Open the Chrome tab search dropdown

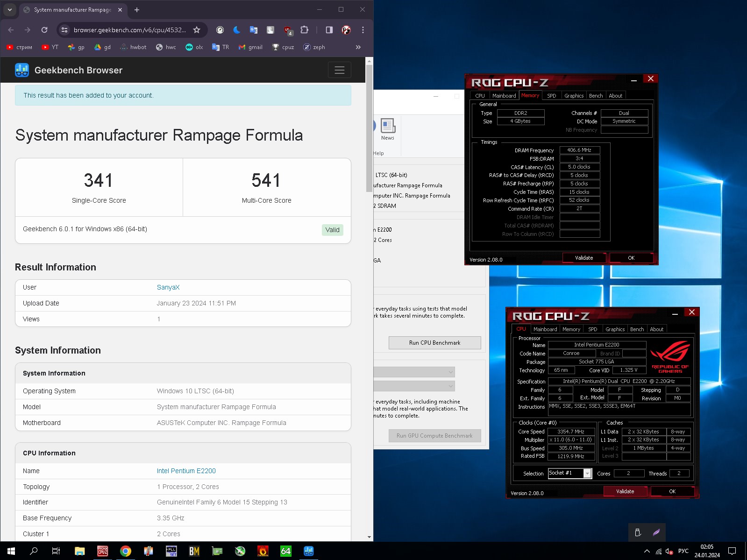click(10, 9)
